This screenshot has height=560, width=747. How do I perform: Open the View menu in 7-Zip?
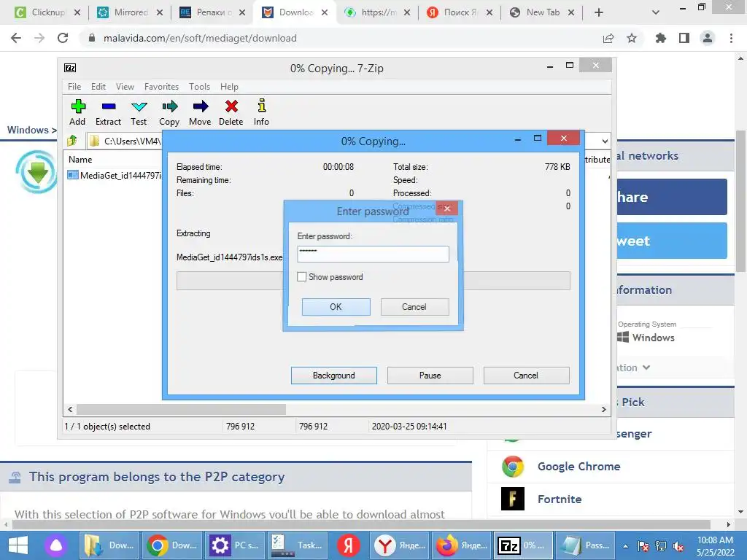click(125, 87)
